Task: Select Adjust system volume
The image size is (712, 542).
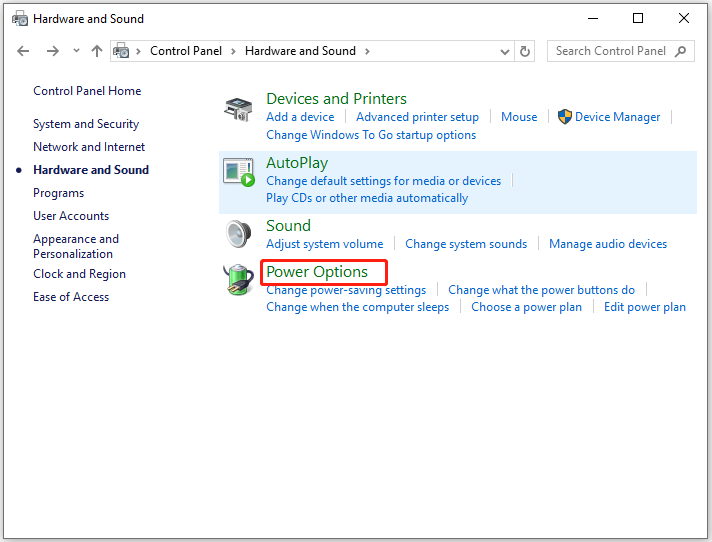Action: 324,244
